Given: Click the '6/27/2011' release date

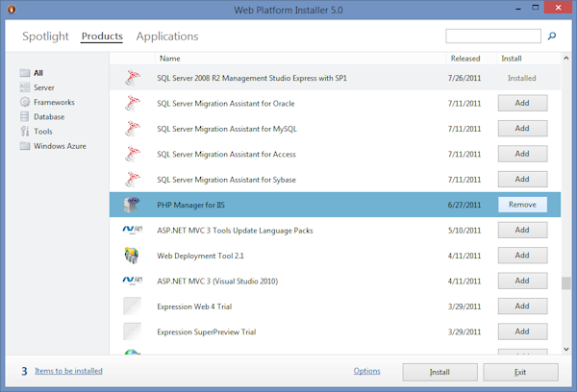Looking at the screenshot, I should pyautogui.click(x=464, y=205).
